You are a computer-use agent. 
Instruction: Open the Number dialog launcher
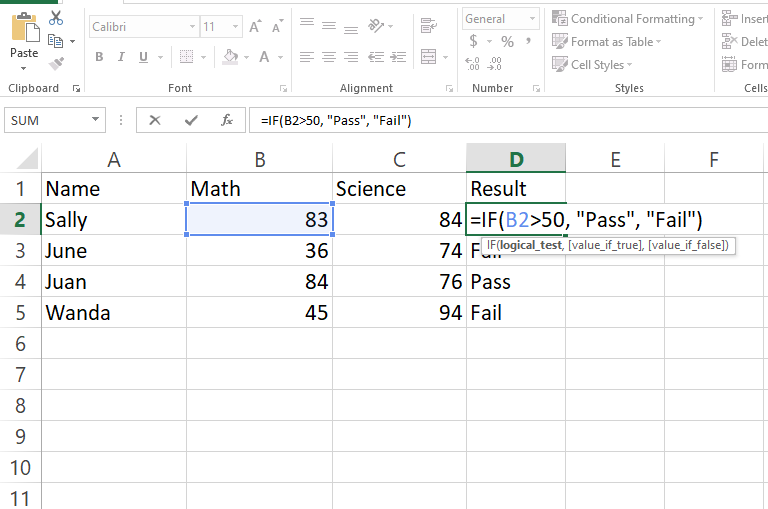tap(536, 89)
